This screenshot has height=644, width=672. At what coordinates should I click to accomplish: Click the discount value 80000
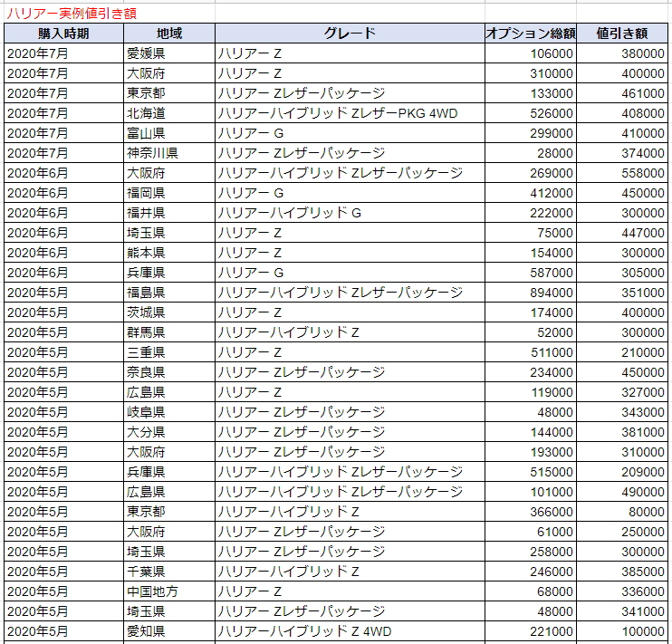click(x=622, y=512)
